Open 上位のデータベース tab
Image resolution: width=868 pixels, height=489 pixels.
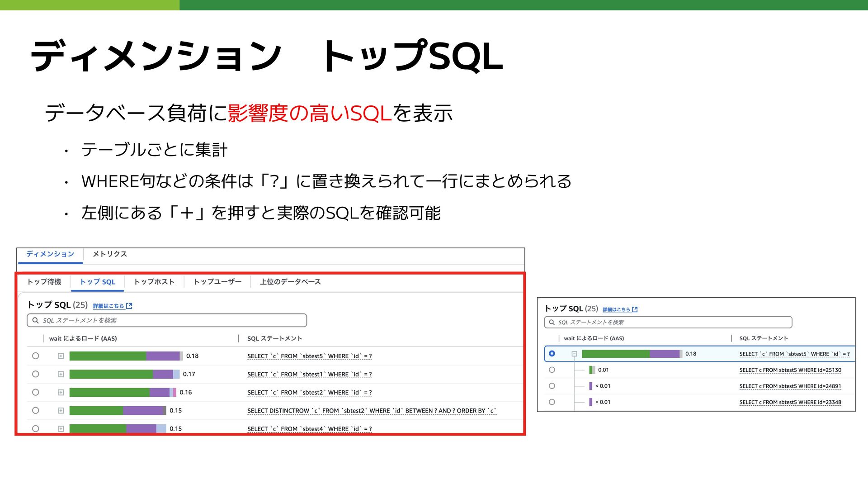(290, 282)
